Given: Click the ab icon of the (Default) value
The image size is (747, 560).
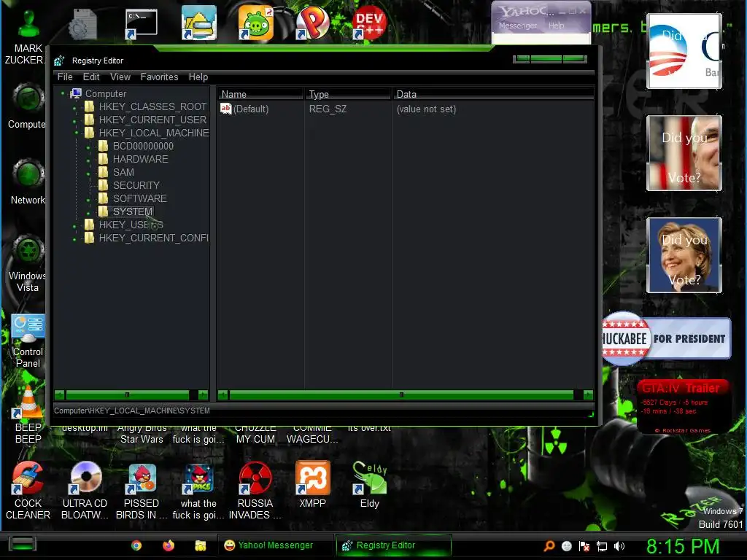Looking at the screenshot, I should [x=226, y=109].
